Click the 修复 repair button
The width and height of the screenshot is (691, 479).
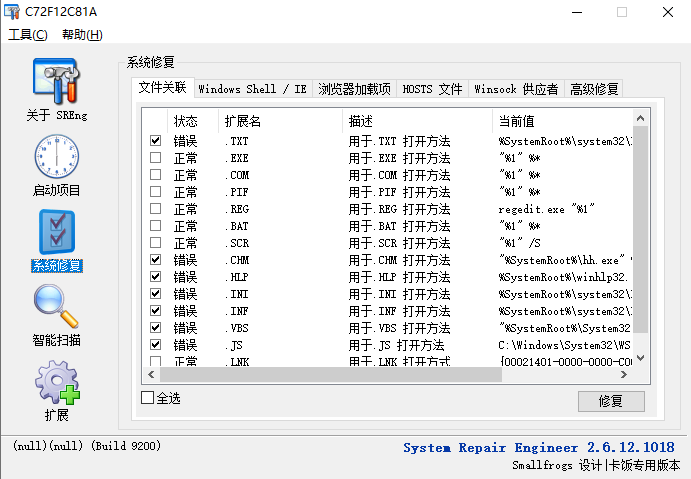click(610, 401)
